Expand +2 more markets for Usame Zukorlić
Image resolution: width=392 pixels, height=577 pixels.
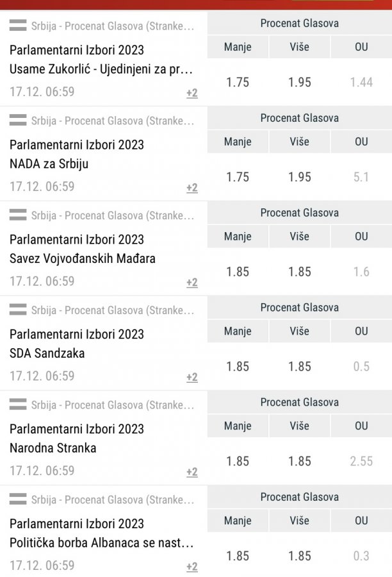click(x=192, y=93)
